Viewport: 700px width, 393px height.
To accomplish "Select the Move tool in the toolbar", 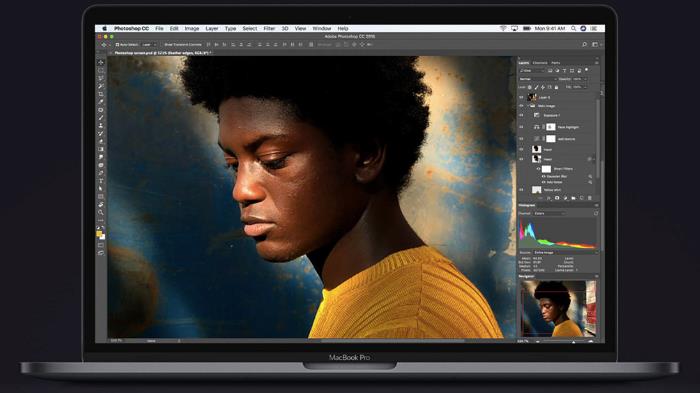I will tap(101, 62).
